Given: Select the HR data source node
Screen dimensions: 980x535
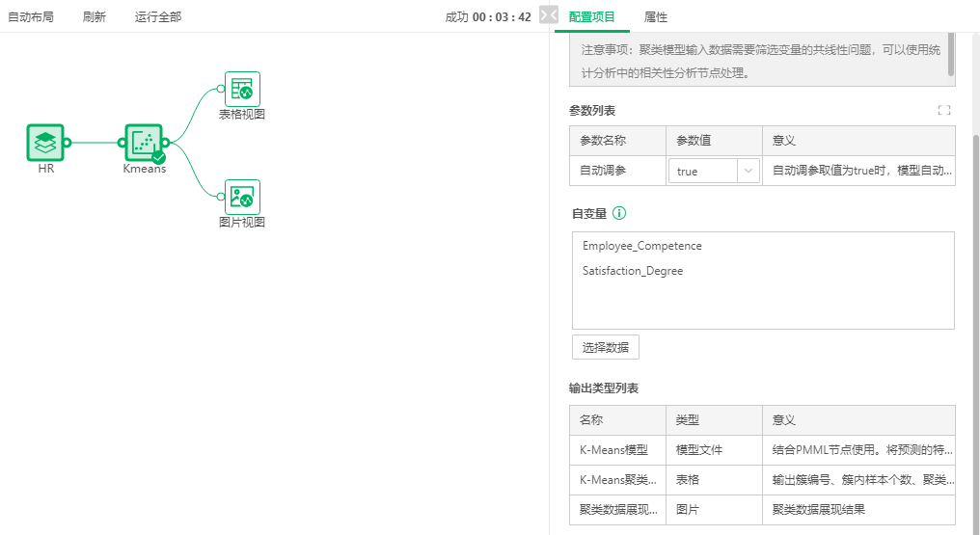Looking at the screenshot, I should coord(45,143).
